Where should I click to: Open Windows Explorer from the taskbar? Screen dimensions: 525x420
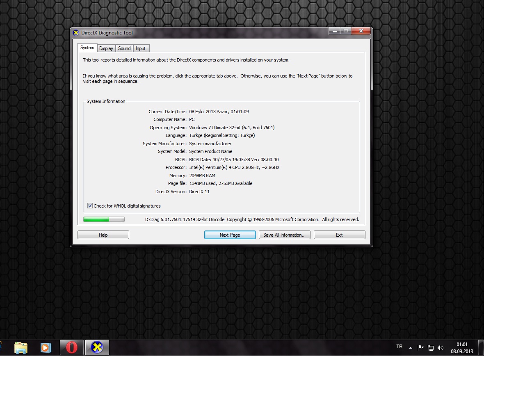coord(21,348)
